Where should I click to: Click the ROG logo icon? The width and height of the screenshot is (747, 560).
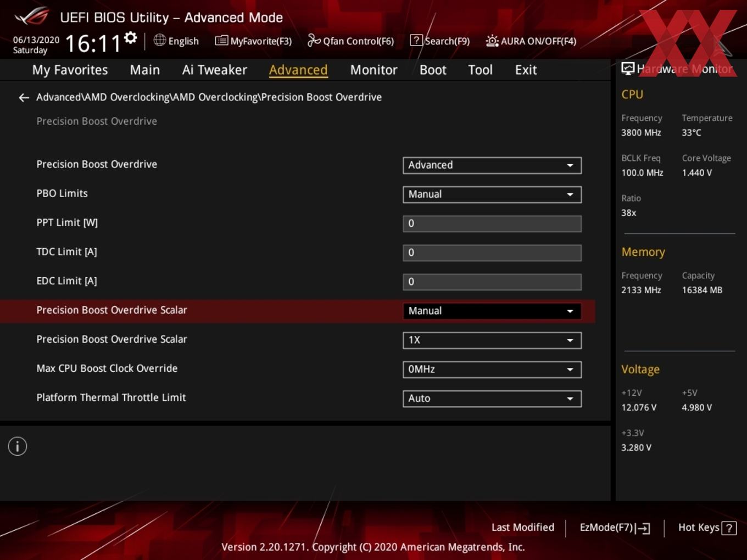click(32, 16)
